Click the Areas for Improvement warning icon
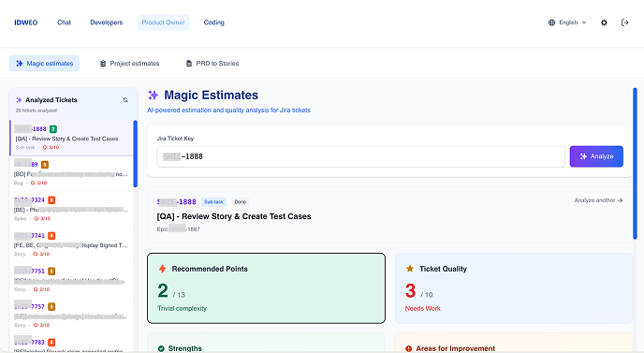The width and height of the screenshot is (644, 353). pos(409,348)
